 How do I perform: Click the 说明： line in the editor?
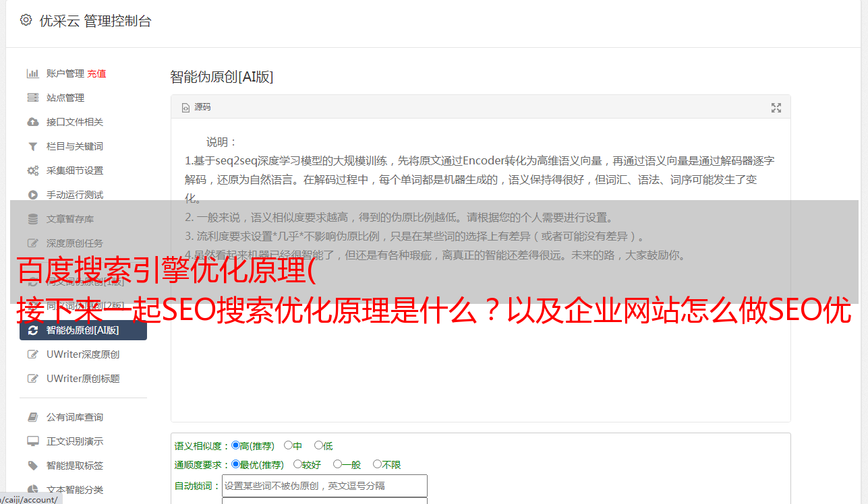tap(222, 142)
